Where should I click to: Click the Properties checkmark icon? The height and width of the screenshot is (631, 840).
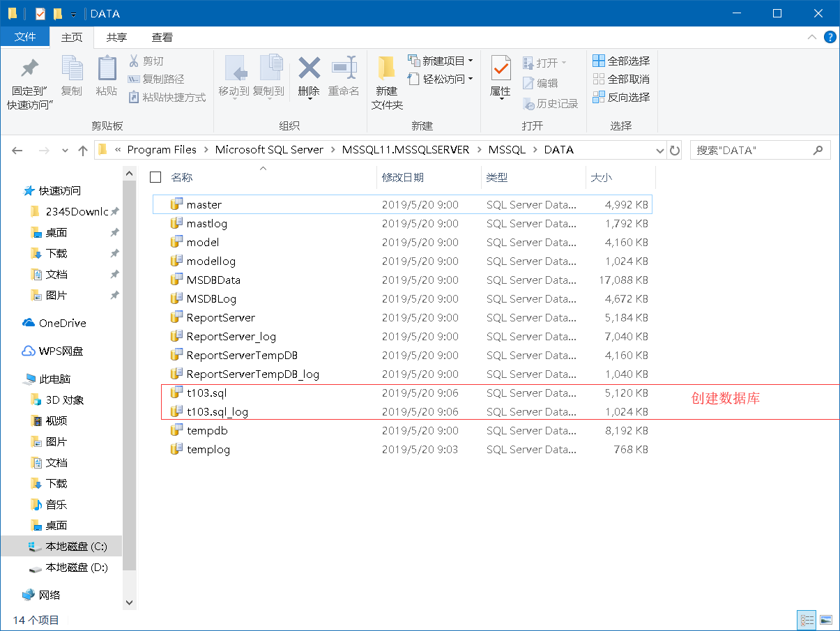pos(501,68)
